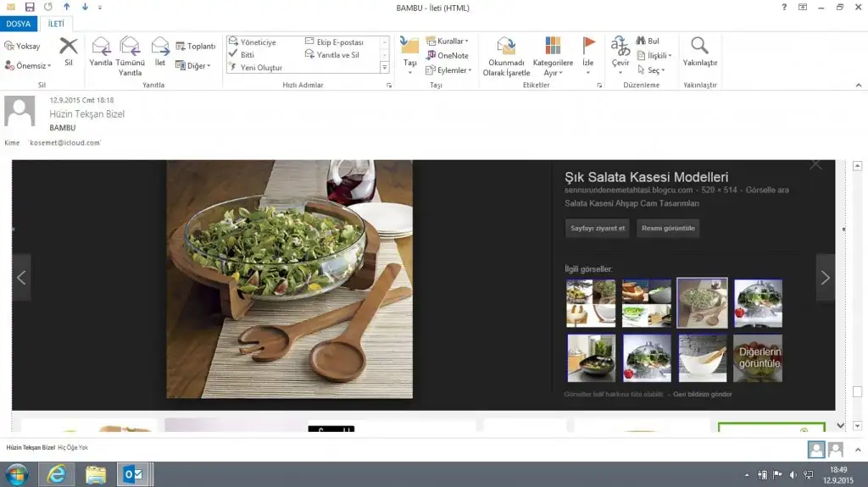This screenshot has width=868, height=487.
Task: Click the Yanıtla reply icon
Action: pyautogui.click(x=101, y=47)
